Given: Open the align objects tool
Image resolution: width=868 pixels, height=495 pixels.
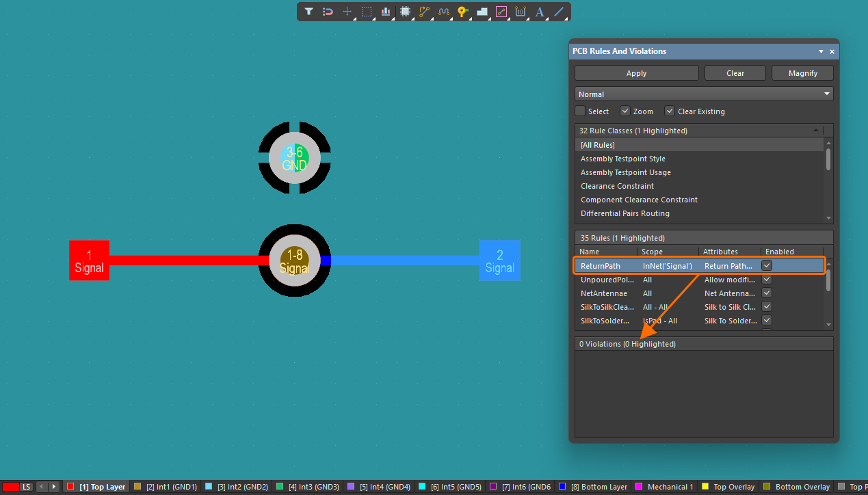Looking at the screenshot, I should click(386, 12).
